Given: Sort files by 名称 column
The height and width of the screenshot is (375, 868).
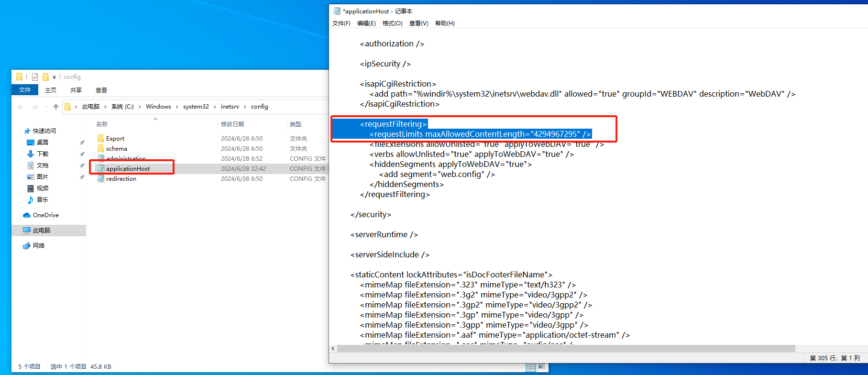Looking at the screenshot, I should click(x=102, y=124).
